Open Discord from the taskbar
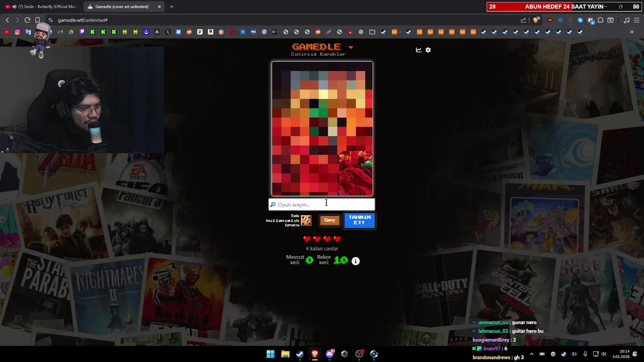The image size is (644, 362). click(x=330, y=354)
